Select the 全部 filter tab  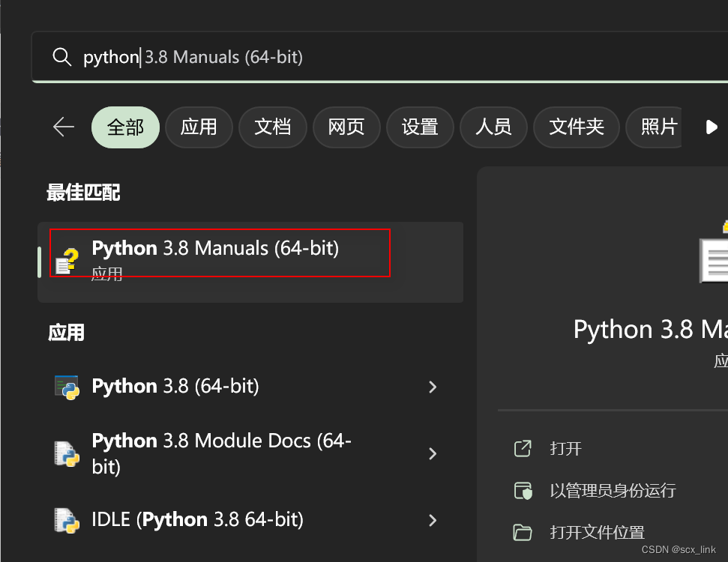pyautogui.click(x=125, y=127)
